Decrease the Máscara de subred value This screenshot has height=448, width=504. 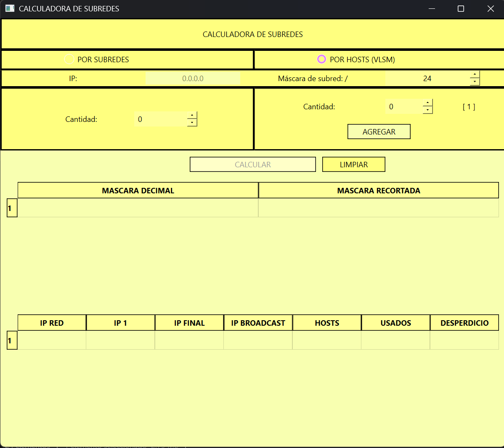[475, 82]
